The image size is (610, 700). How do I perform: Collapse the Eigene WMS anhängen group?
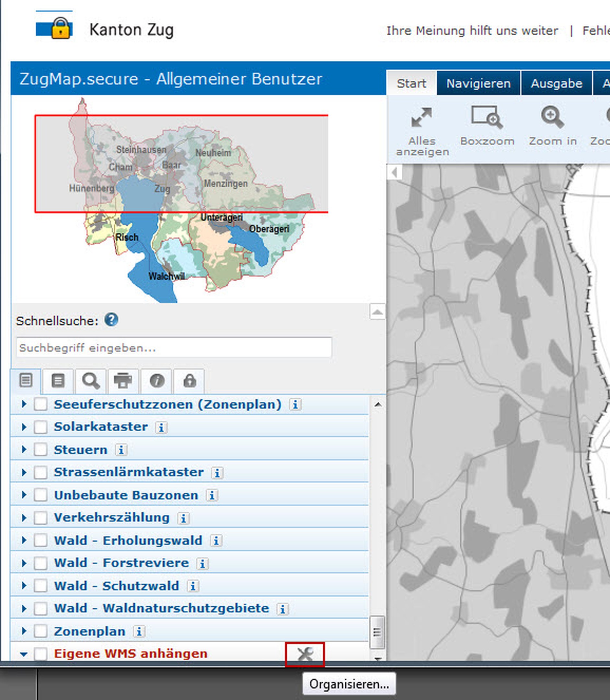[x=24, y=654]
